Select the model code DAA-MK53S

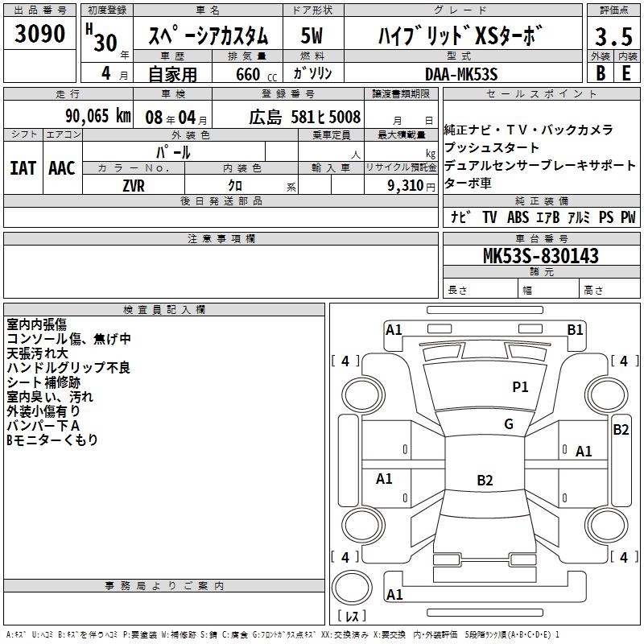click(x=461, y=74)
